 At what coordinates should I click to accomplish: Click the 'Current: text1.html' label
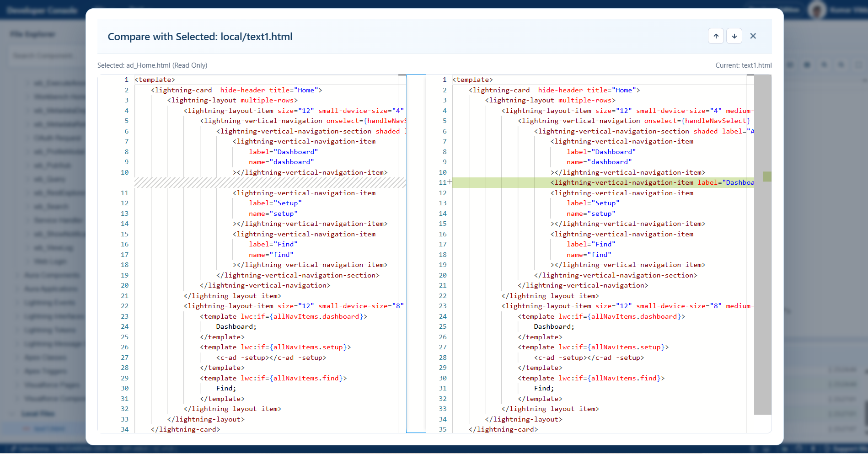point(744,65)
